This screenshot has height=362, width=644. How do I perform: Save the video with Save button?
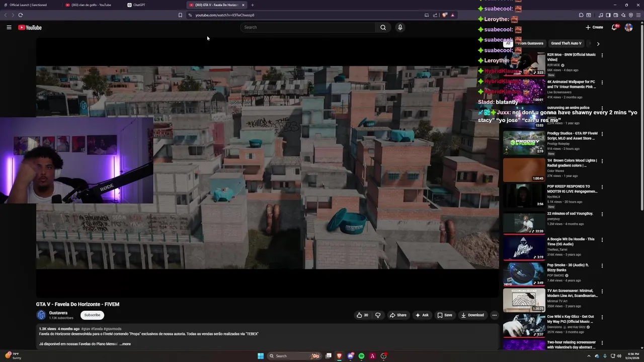tap(444, 315)
